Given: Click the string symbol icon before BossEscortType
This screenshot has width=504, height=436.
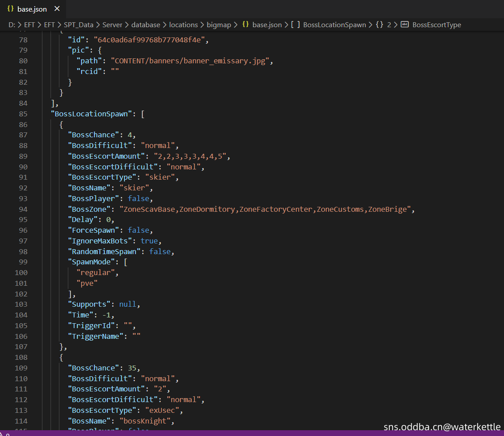Looking at the screenshot, I should point(405,25).
